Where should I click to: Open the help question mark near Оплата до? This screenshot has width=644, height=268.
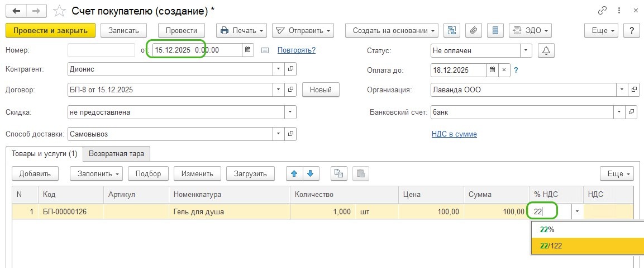pyautogui.click(x=516, y=70)
